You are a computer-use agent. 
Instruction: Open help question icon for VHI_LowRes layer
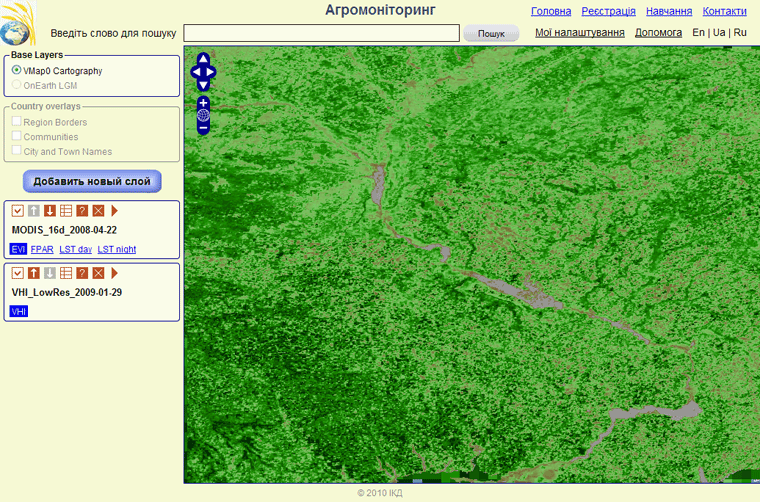point(82,273)
